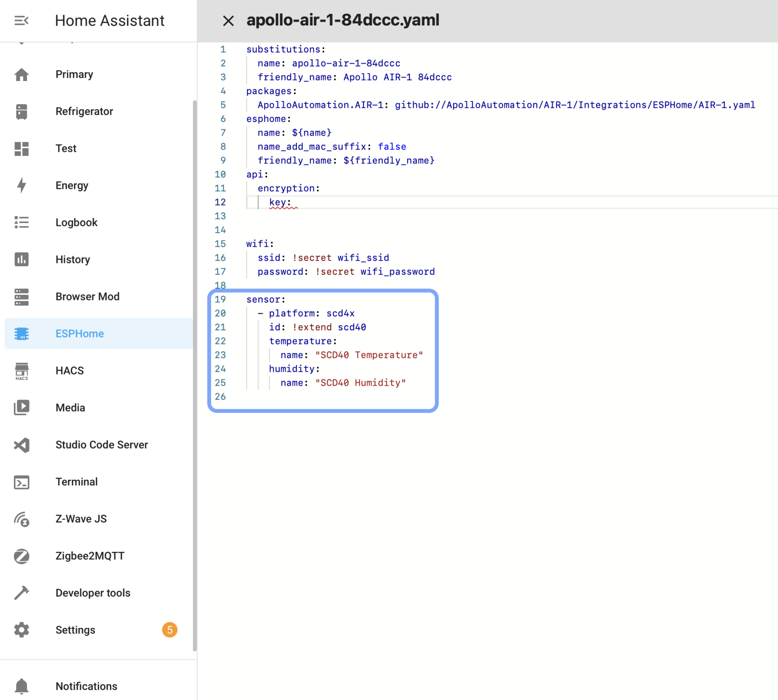Click 'friendly_name: Apollo AIR-1 84dccc' line
This screenshot has width=778, height=700.
click(355, 77)
